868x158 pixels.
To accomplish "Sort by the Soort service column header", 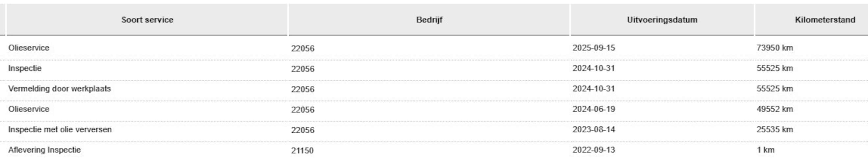I will click(147, 20).
